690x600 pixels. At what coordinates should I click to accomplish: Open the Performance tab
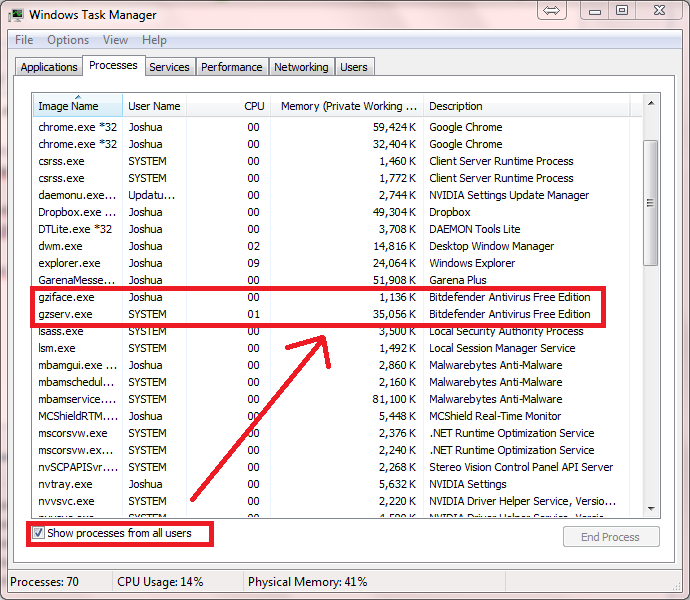tap(232, 67)
